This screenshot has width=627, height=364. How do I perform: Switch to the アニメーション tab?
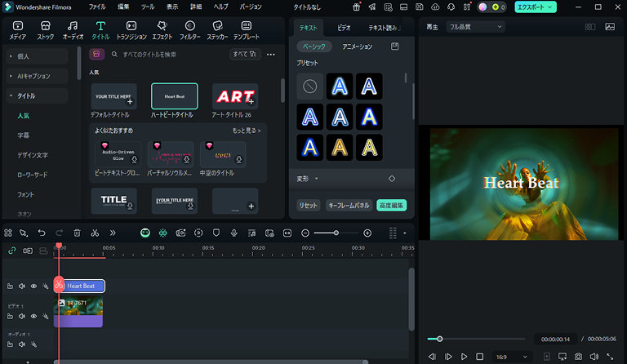(357, 47)
